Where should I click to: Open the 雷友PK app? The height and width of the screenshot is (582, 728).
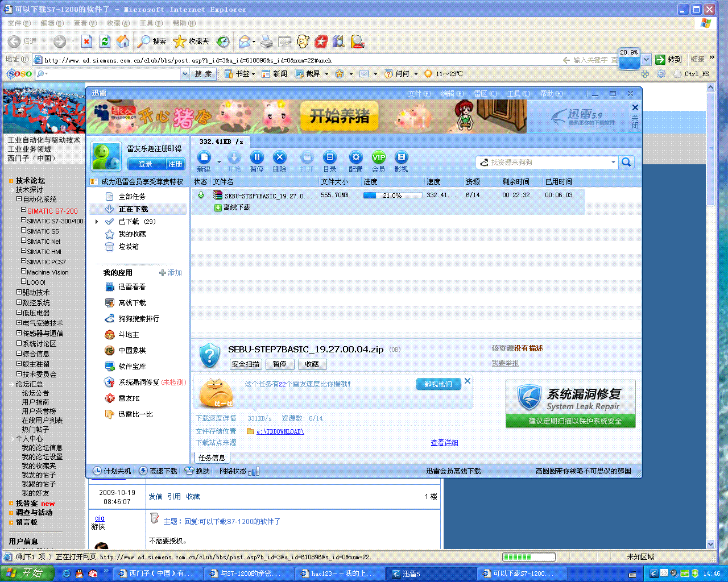coord(122,398)
